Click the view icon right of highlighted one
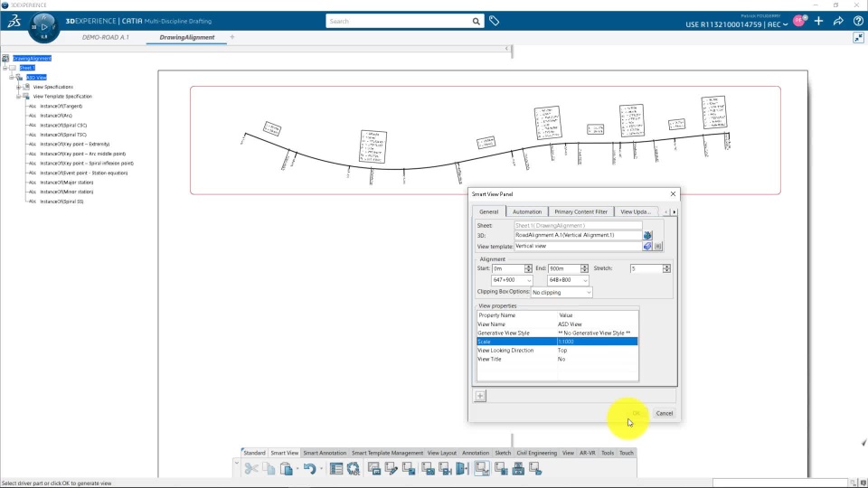This screenshot has height=488, width=868. point(501,469)
